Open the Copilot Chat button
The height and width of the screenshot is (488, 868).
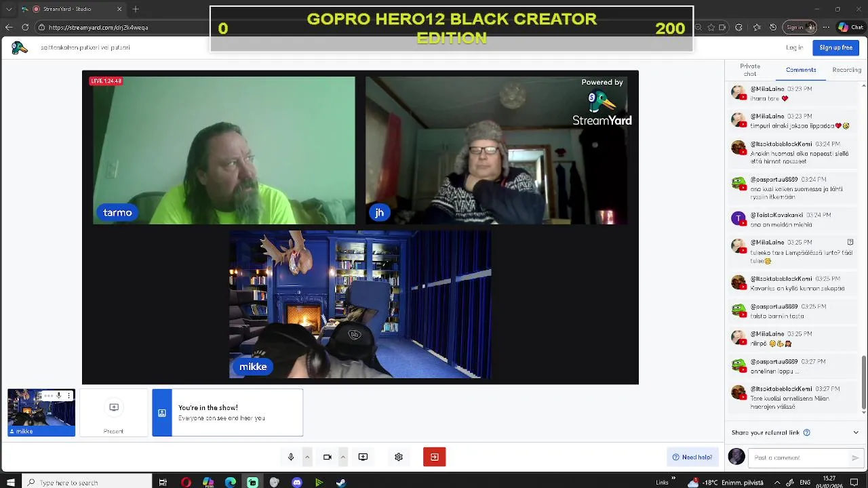coord(851,28)
